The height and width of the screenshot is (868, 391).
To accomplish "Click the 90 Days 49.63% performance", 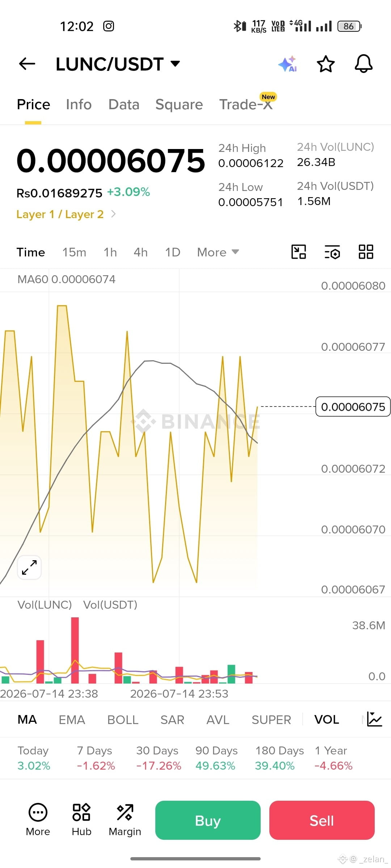I will coord(216,758).
